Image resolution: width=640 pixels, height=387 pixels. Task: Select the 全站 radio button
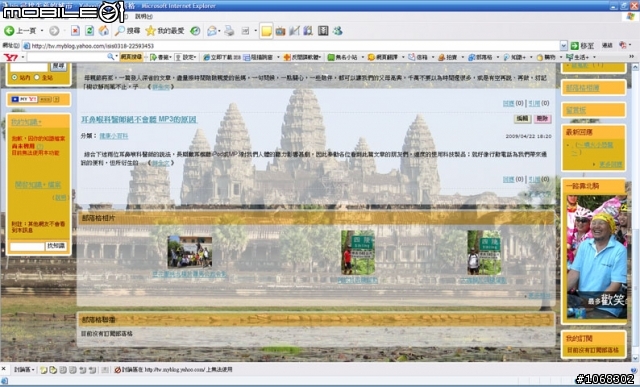[x=37, y=77]
